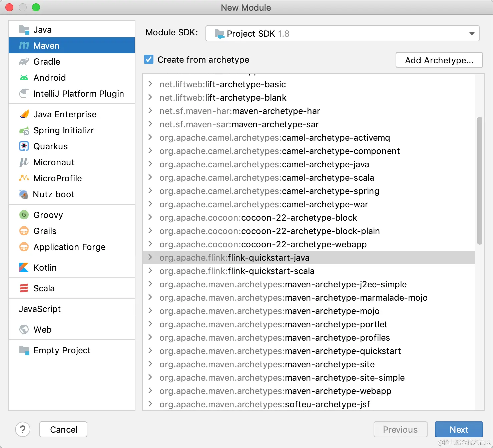Image resolution: width=493 pixels, height=448 pixels.
Task: Click the Maven 'm' icon
Action: (x=24, y=45)
